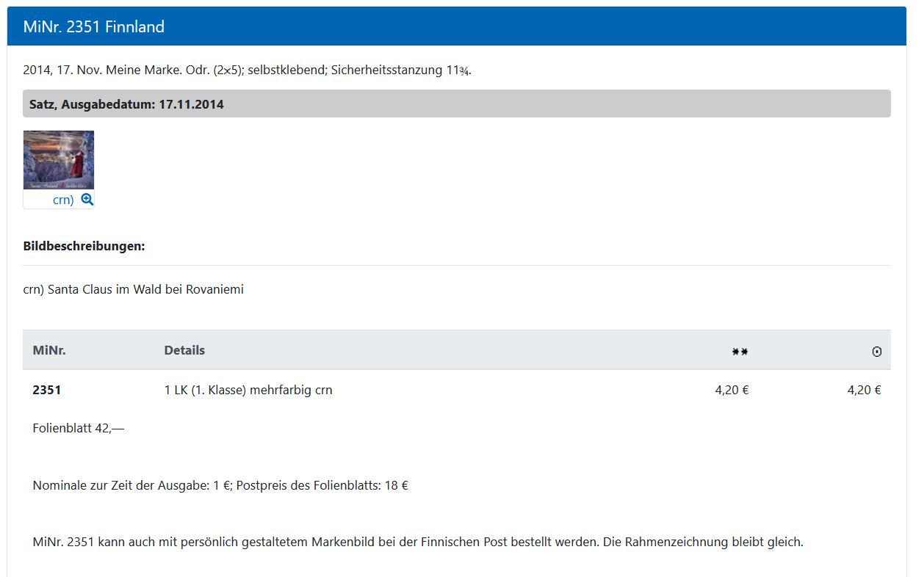The image size is (924, 577).
Task: Click the 'crn)' link under the stamp image
Action: pyautogui.click(x=63, y=200)
